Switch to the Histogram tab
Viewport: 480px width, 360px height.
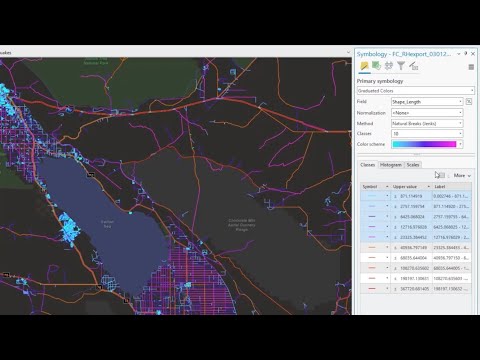tap(391, 165)
